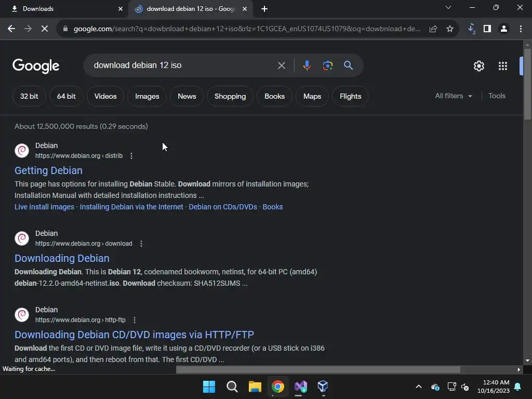Open Visual Studio from the taskbar
The width and height of the screenshot is (532, 399).
click(x=301, y=387)
